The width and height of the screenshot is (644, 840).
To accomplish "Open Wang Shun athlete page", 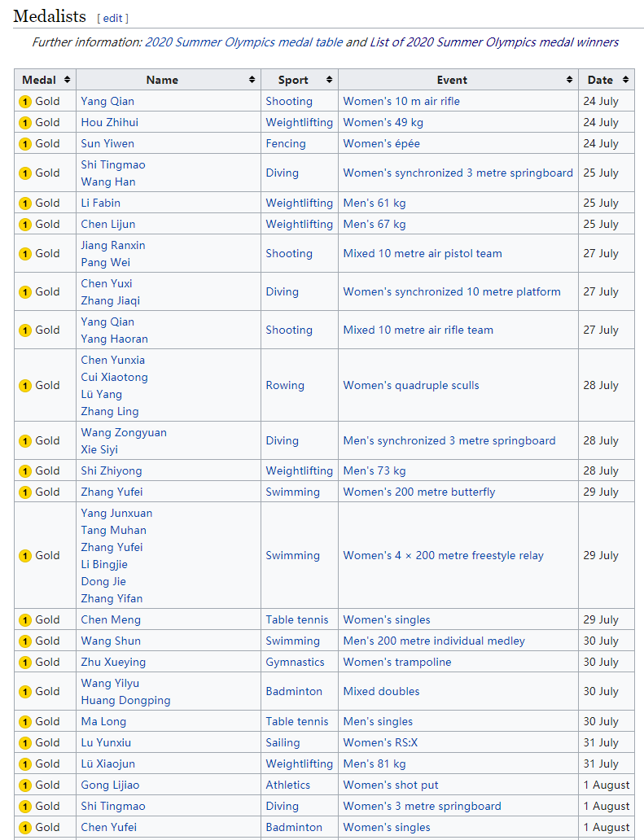I will click(x=111, y=641).
